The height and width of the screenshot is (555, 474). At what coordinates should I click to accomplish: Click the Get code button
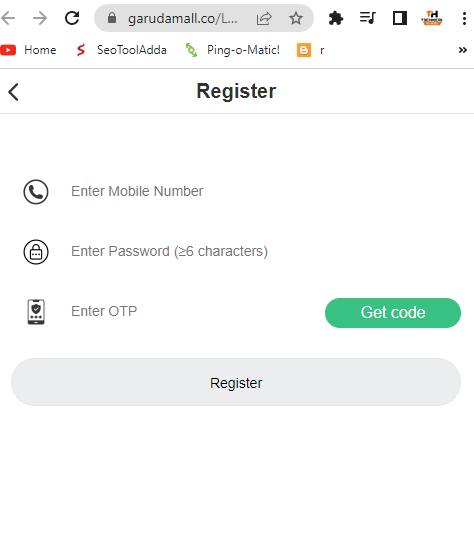tap(393, 313)
